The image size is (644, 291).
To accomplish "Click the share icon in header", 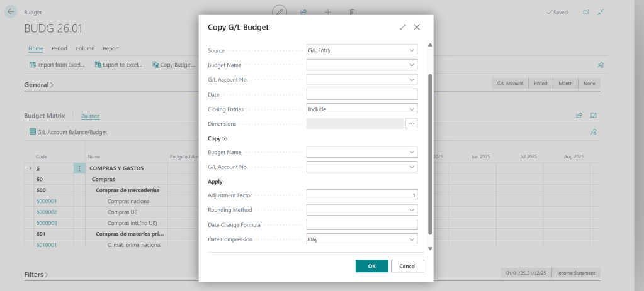I will coord(303,12).
